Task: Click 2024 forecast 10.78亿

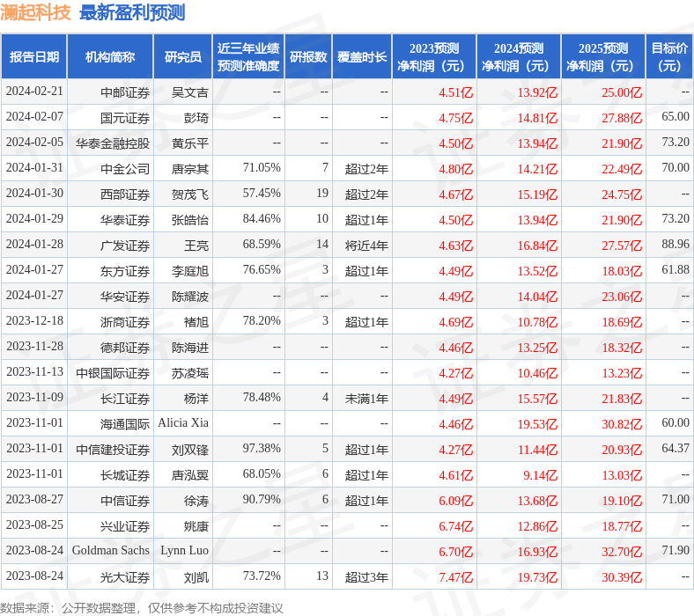Action: coord(537,322)
